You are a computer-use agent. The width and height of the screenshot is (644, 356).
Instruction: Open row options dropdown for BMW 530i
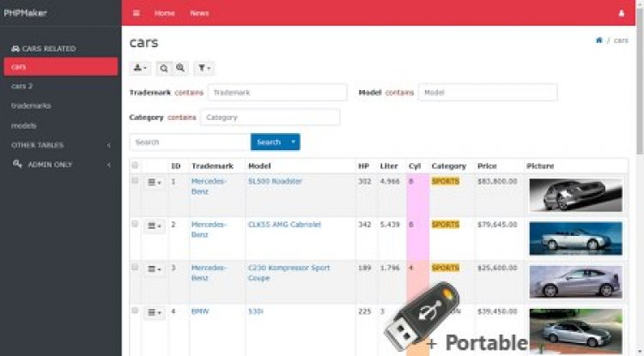(x=155, y=312)
